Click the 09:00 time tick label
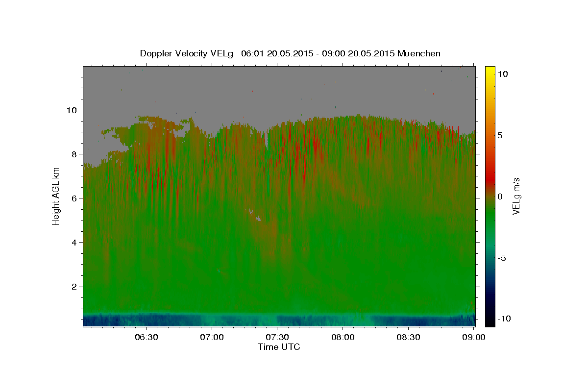 click(474, 337)
